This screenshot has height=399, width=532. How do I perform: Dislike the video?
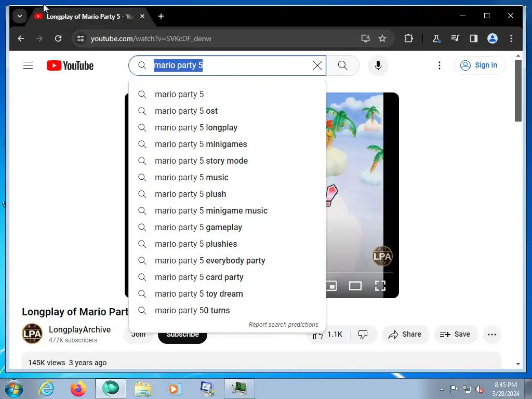(363, 335)
